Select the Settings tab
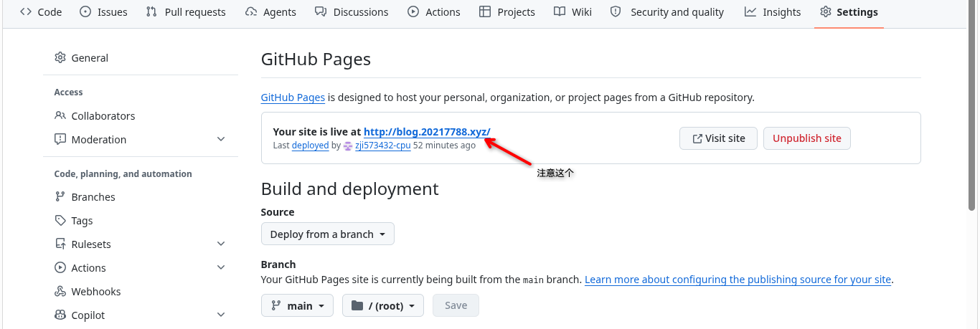The height and width of the screenshot is (329, 980). tap(849, 12)
